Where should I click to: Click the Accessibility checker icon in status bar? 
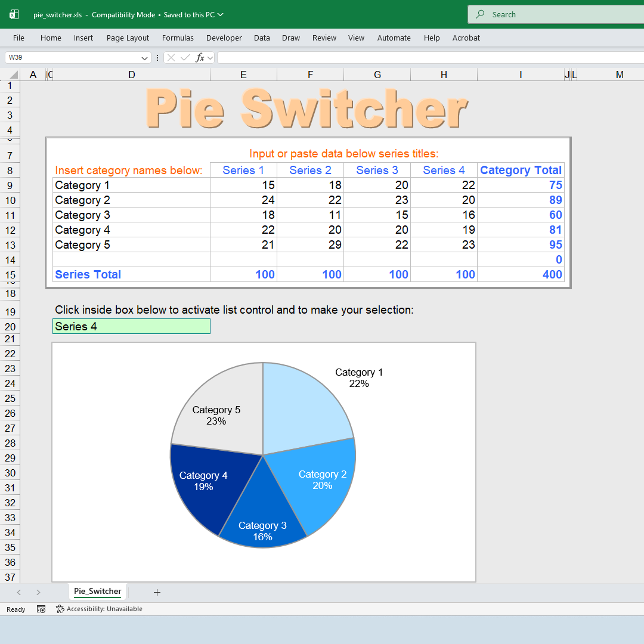[x=60, y=609]
